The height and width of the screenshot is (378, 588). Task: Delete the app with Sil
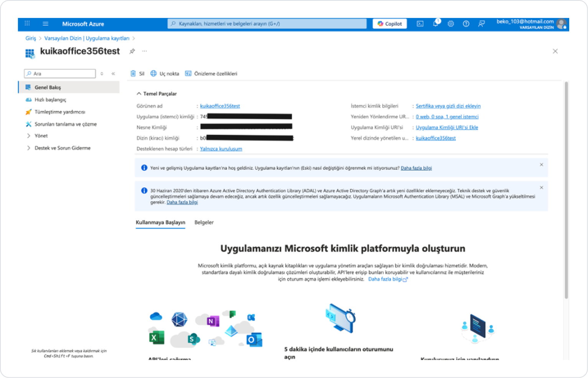(137, 74)
